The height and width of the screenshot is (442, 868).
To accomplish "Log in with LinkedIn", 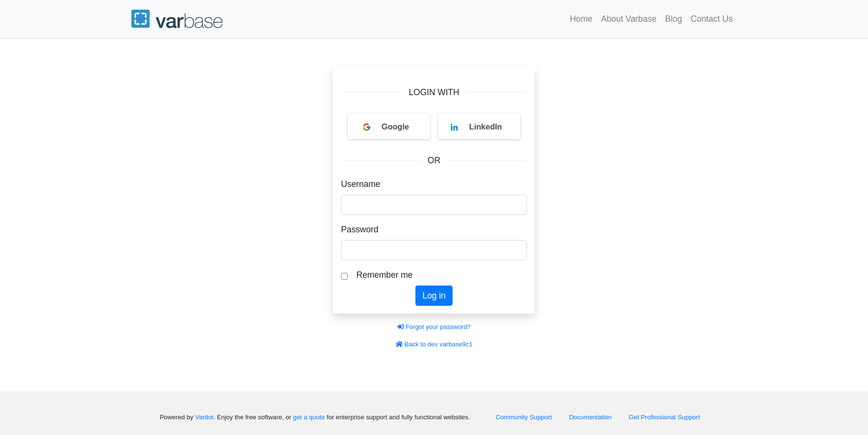I will [479, 126].
